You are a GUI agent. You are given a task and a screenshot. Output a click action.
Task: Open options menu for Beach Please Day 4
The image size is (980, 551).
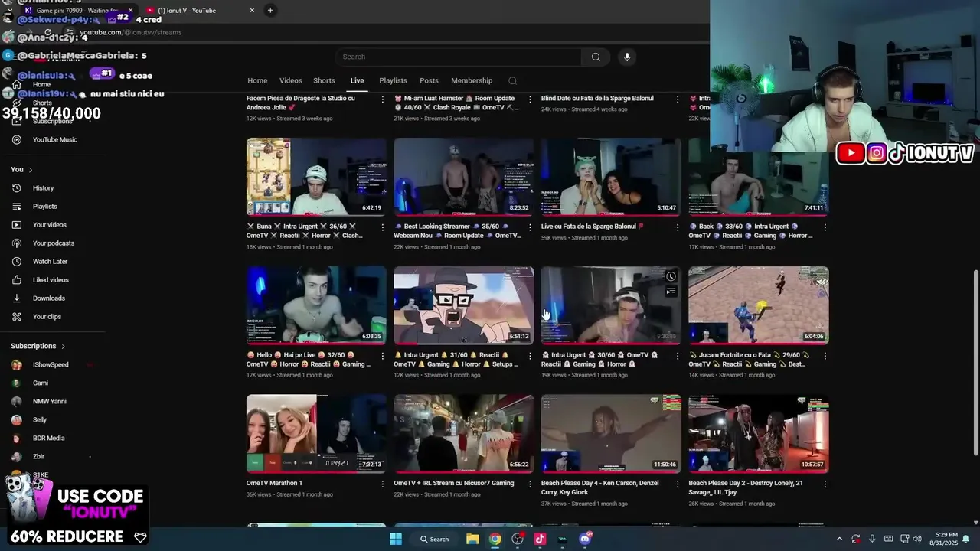(677, 484)
